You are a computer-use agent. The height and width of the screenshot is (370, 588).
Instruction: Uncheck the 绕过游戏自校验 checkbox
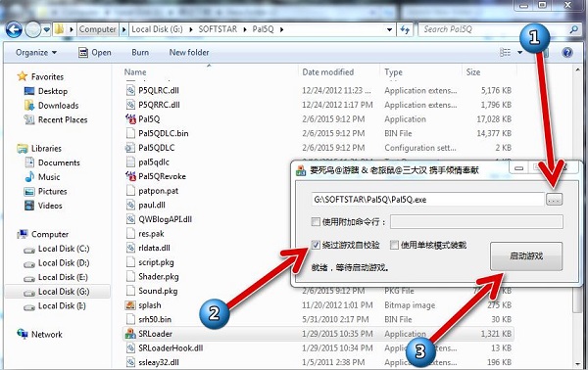[x=316, y=245]
